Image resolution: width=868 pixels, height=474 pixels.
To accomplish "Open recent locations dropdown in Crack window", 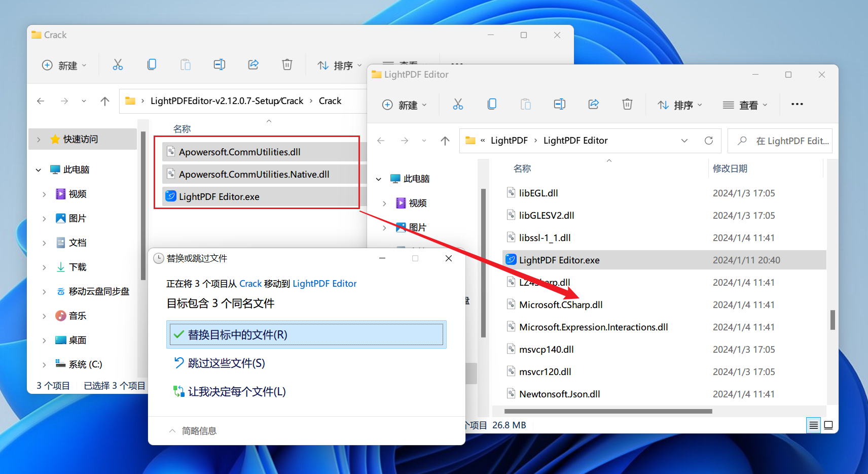I will 84,101.
